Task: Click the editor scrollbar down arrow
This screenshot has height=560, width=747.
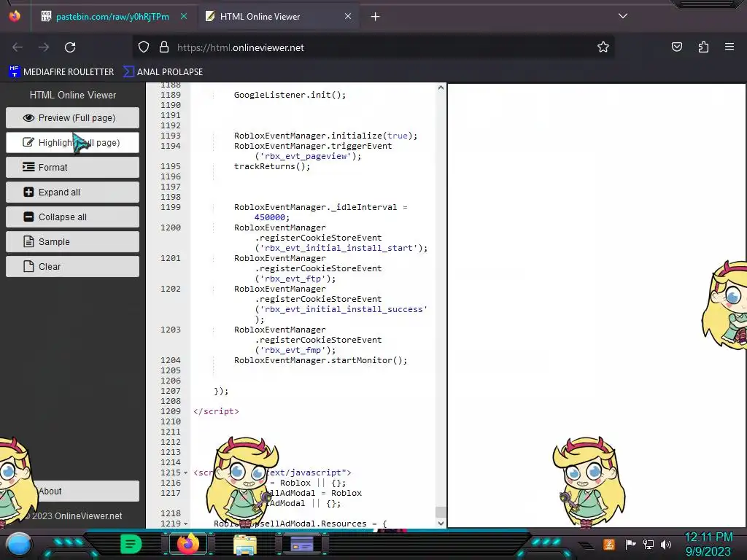Action: [x=441, y=523]
